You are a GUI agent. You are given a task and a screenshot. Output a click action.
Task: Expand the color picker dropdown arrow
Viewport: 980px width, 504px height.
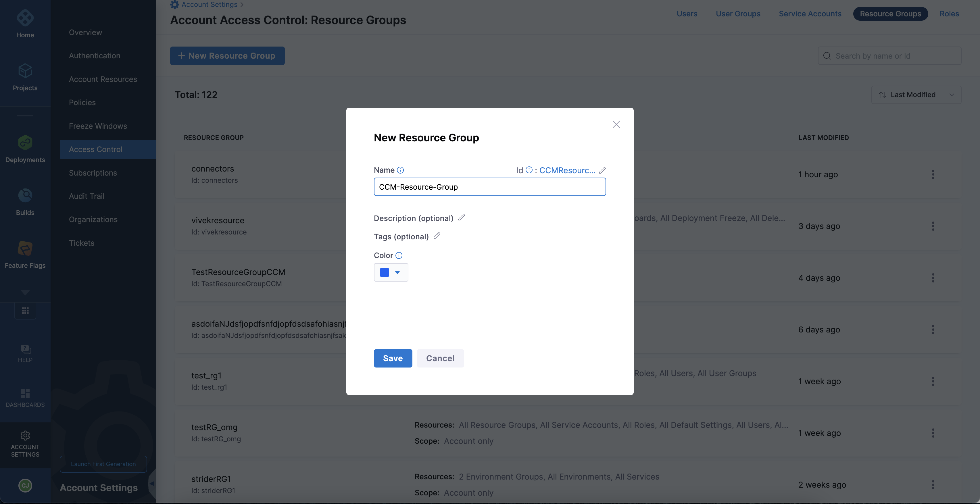click(x=397, y=272)
